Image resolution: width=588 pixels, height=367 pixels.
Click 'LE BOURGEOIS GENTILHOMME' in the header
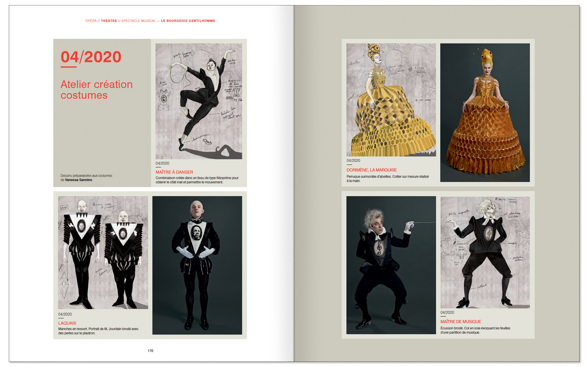tap(188, 21)
